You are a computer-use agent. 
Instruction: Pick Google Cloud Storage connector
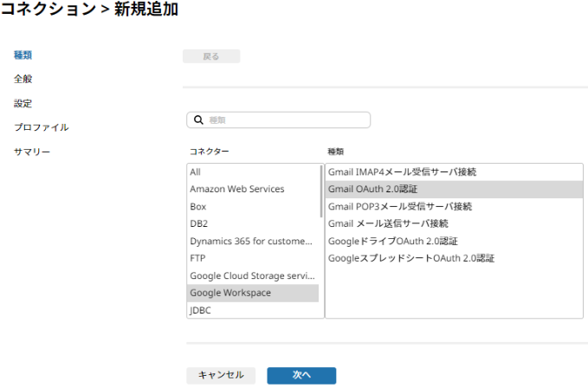tap(253, 276)
